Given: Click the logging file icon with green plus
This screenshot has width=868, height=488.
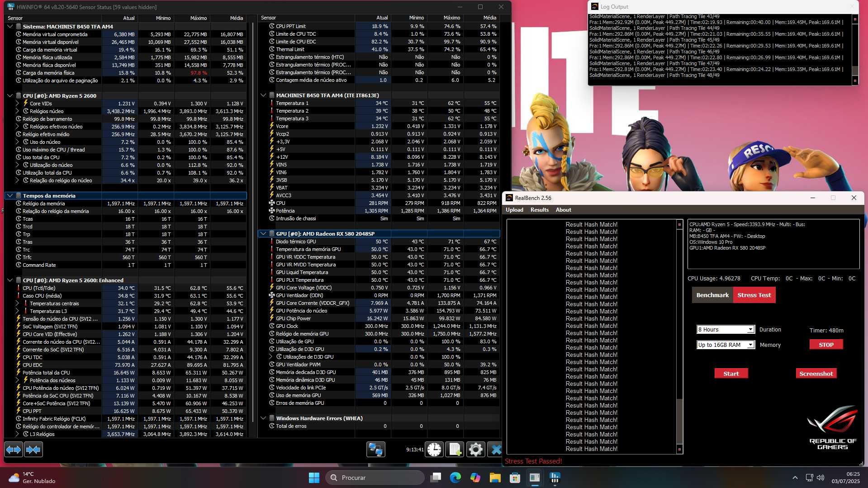Looking at the screenshot, I should (x=455, y=450).
